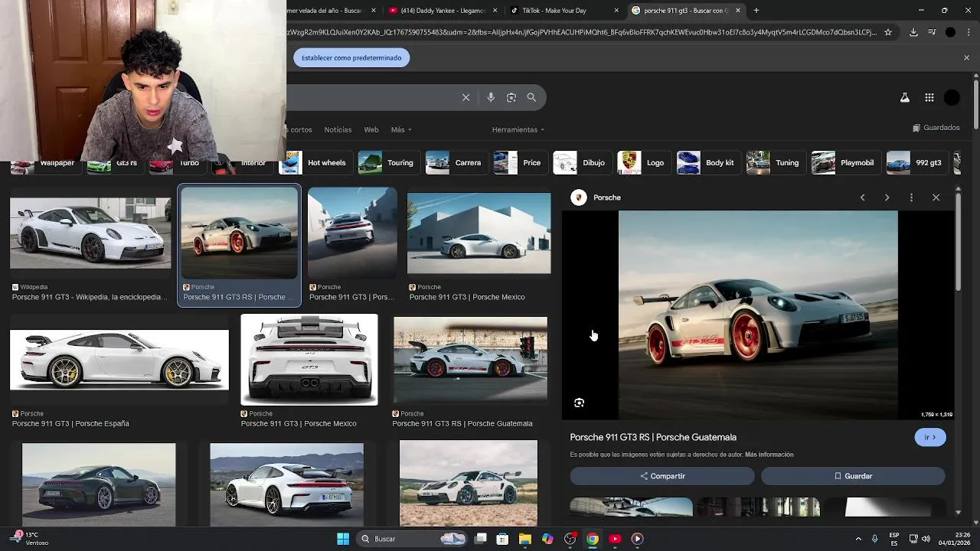
Task: Open Search Labs flask icon
Action: click(905, 97)
